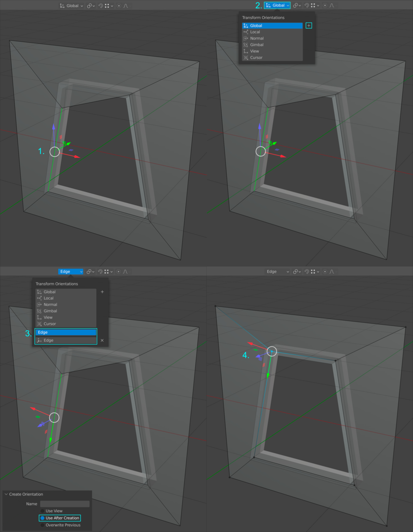
Task: Open pivot point menu in bottom-right viewport header
Action: (x=297, y=271)
